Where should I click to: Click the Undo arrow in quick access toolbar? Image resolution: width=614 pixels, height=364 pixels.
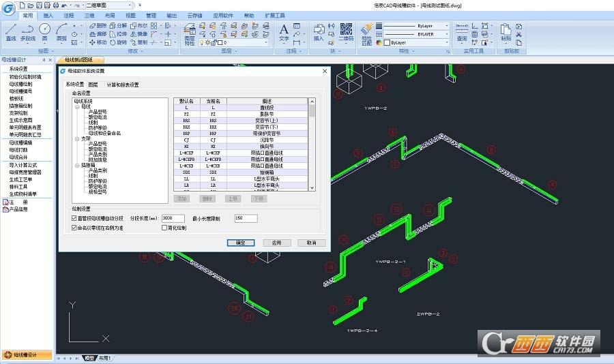[64, 5]
